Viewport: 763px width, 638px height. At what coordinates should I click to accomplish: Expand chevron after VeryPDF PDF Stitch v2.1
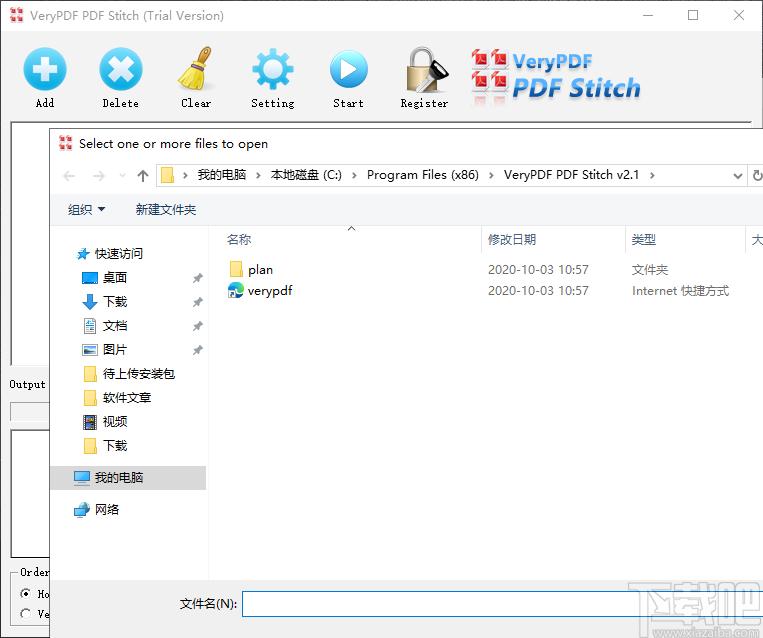[x=652, y=176]
